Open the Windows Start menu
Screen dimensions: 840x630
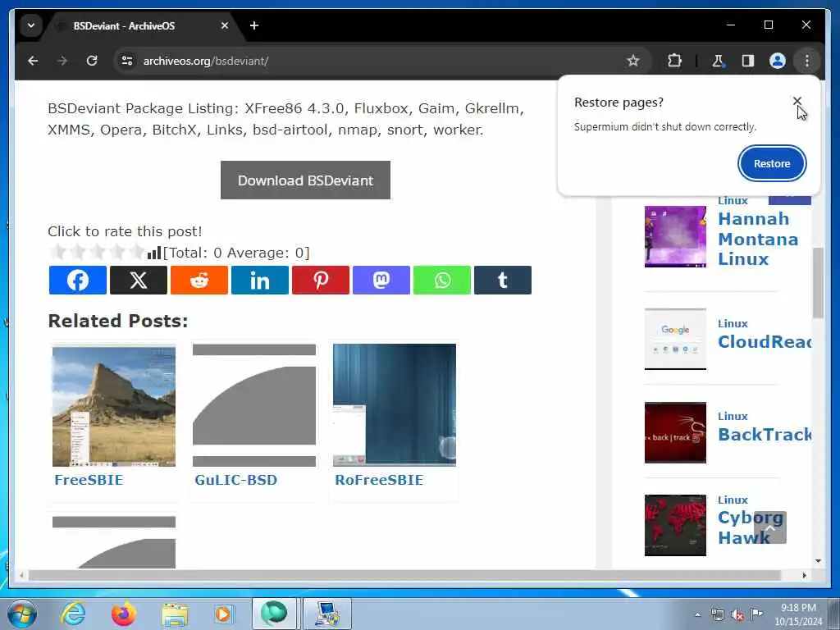click(x=22, y=614)
